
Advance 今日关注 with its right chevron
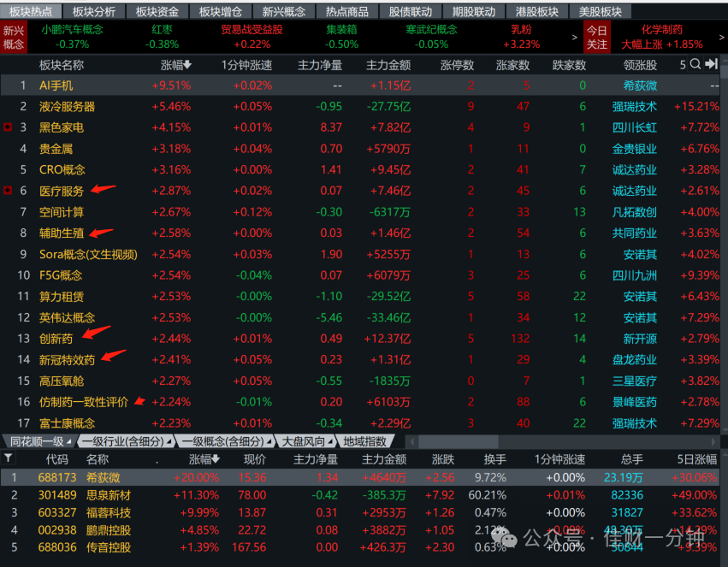click(721, 37)
